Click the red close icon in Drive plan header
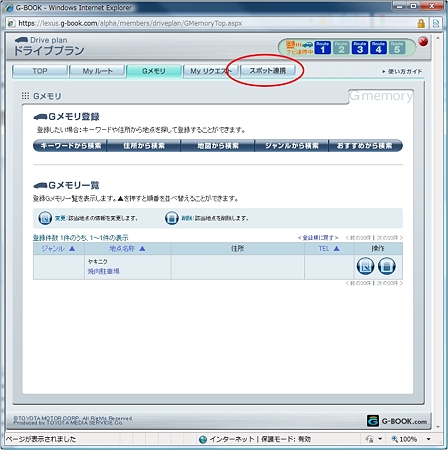This screenshot has height=450, width=448. pos(423,42)
